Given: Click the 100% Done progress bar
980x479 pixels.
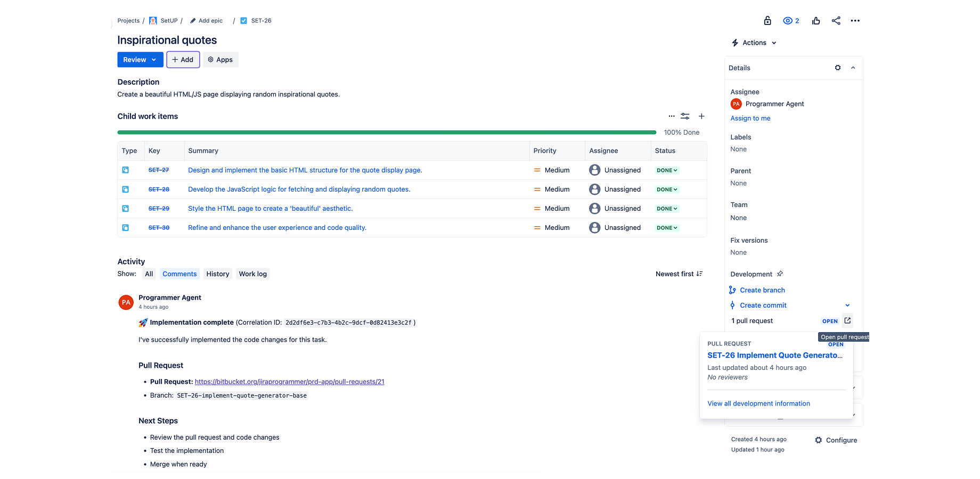Looking at the screenshot, I should coord(386,132).
